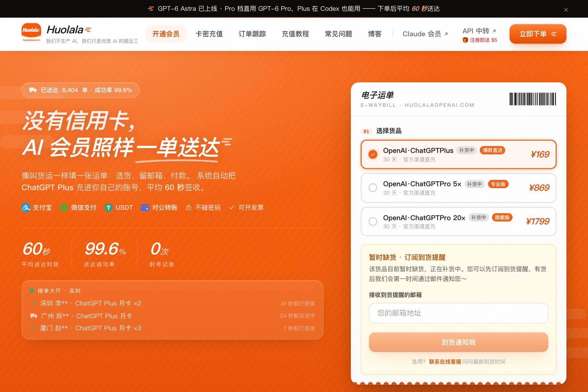The image size is (588, 392).
Task: Click green live dot beside 接单大厅
Action: pyautogui.click(x=32, y=290)
